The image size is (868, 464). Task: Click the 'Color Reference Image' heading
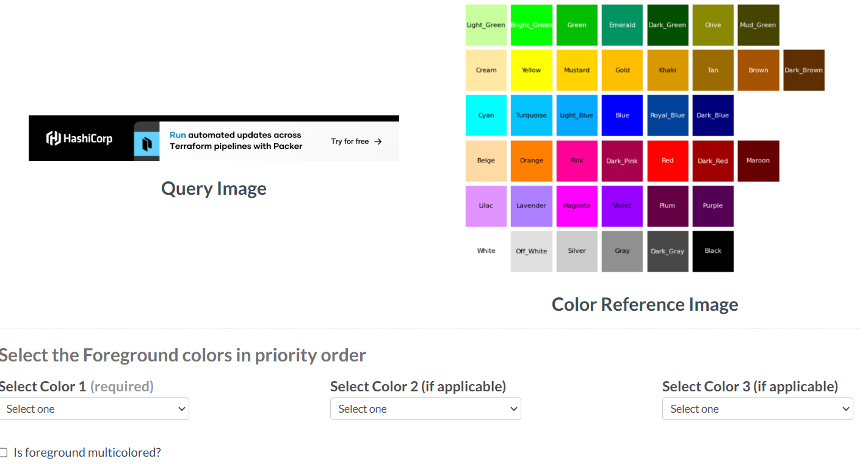click(645, 304)
